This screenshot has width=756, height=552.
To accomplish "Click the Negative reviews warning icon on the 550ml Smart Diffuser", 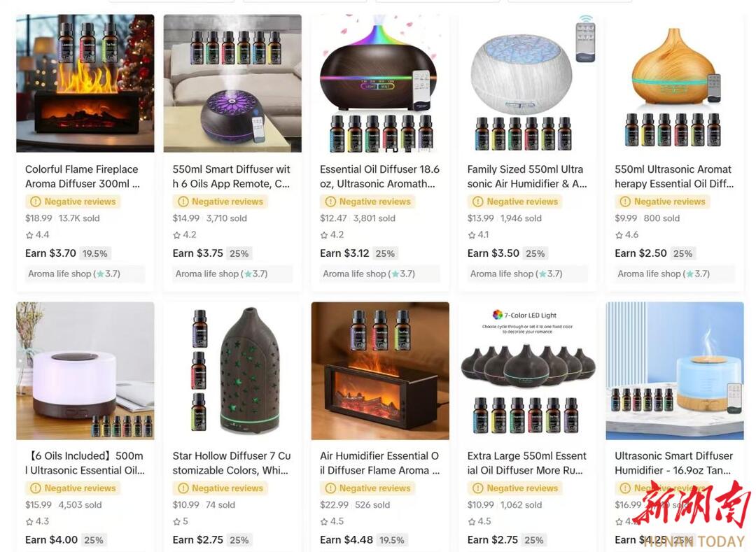I will coord(183,201).
